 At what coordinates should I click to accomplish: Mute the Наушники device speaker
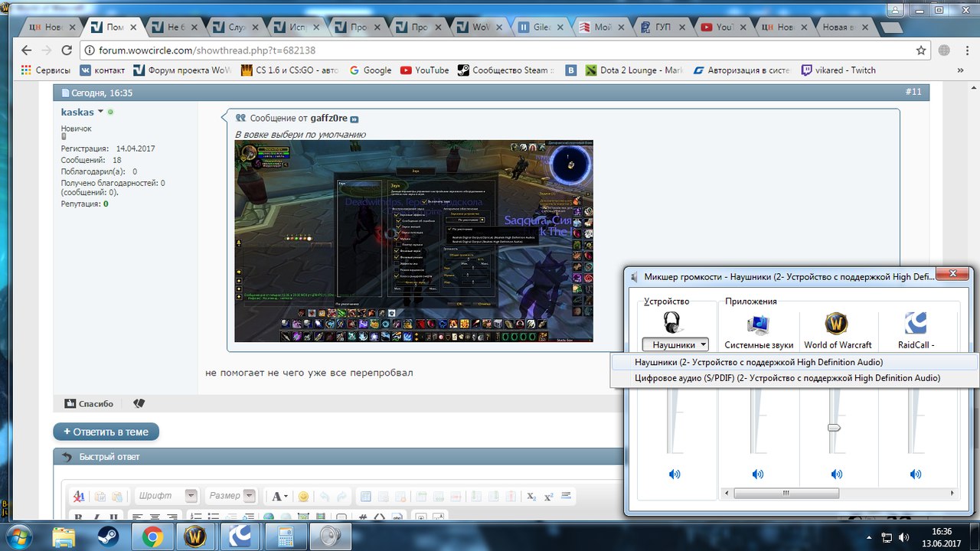click(675, 474)
